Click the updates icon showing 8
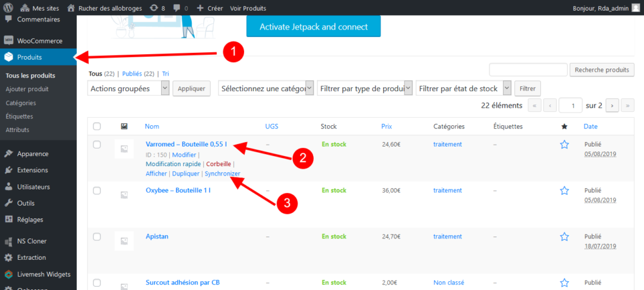This screenshot has width=644, height=290. coord(158,8)
